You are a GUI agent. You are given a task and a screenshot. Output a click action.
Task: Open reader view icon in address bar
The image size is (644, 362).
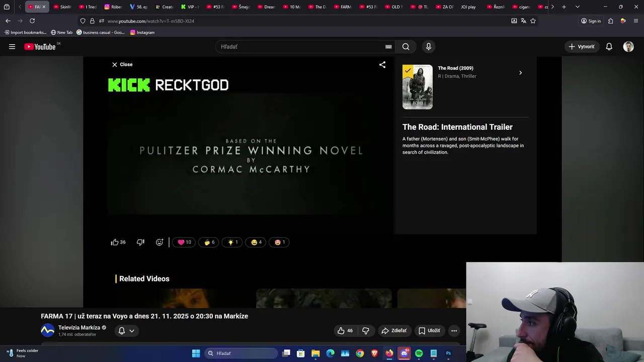[x=514, y=21]
